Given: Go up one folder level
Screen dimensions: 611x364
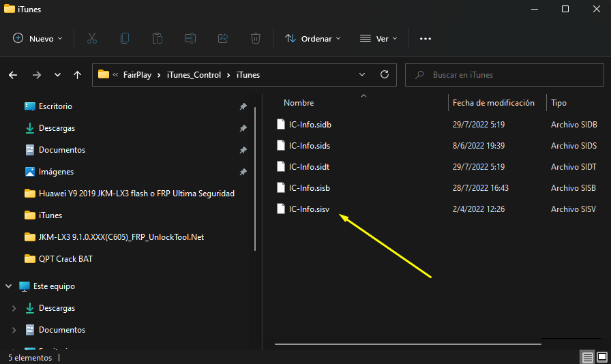Looking at the screenshot, I should [78, 75].
